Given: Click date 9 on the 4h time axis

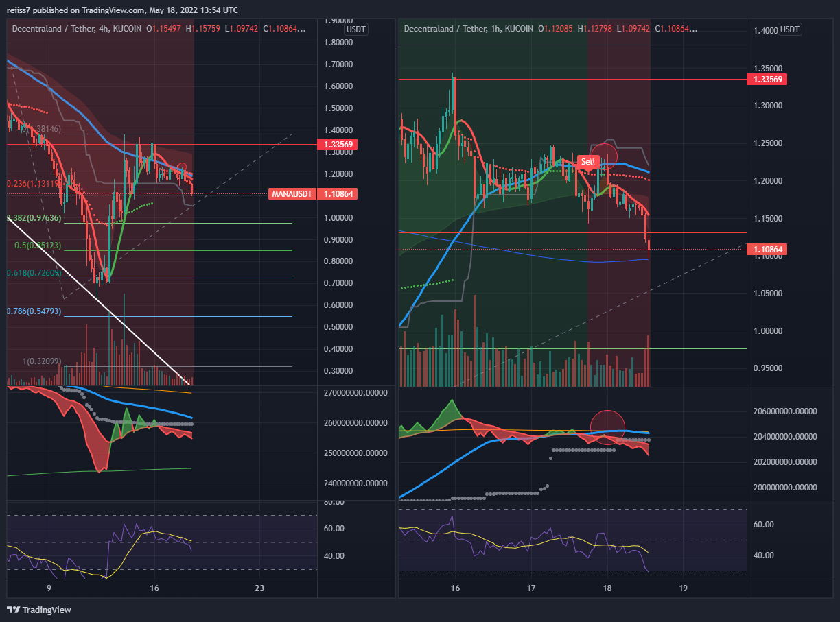Looking at the screenshot, I should coord(49,588).
